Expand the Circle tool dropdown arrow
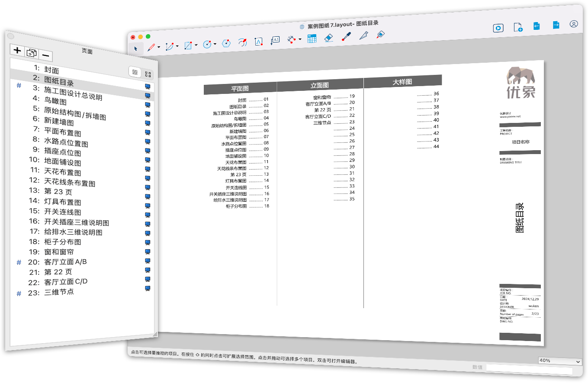Screen dimensions: 588x383 point(215,44)
